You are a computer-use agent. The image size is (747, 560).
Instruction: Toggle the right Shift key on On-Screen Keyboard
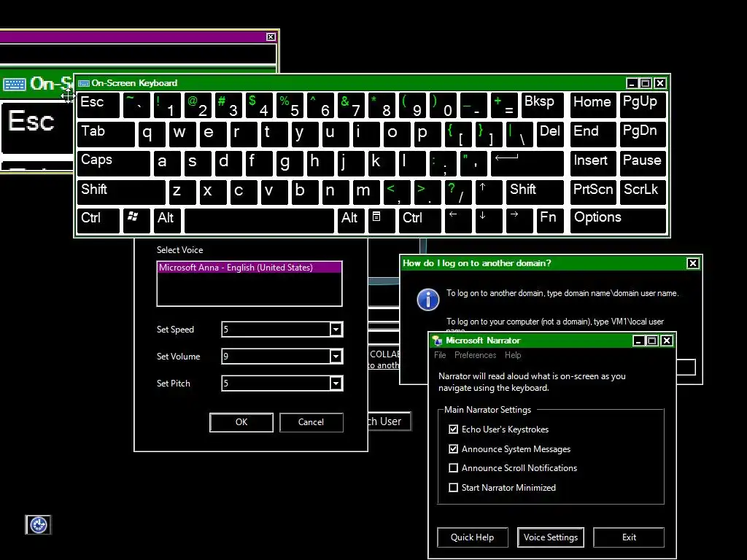[535, 192]
